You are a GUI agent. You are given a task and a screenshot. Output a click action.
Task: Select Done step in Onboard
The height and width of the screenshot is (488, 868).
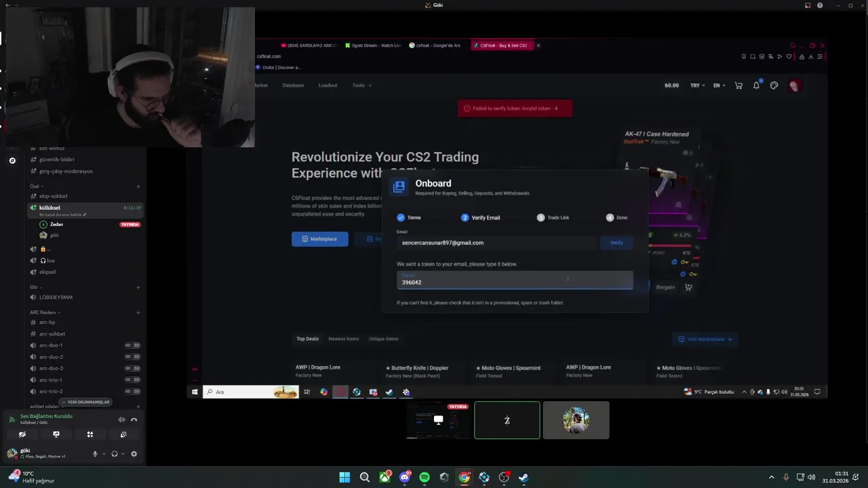pyautogui.click(x=617, y=218)
